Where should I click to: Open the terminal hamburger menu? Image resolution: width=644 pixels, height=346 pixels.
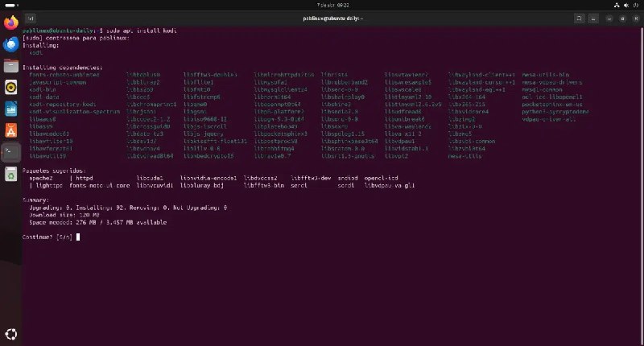click(x=593, y=19)
